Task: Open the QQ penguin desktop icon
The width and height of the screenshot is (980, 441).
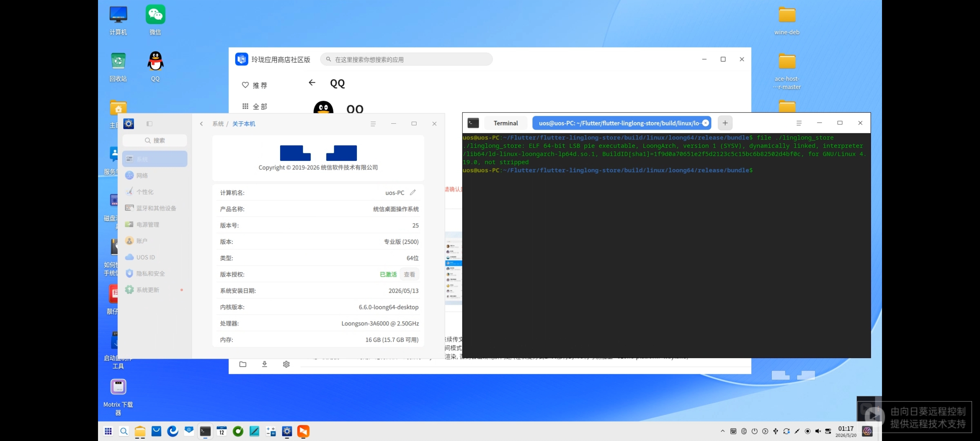Action: 155,67
